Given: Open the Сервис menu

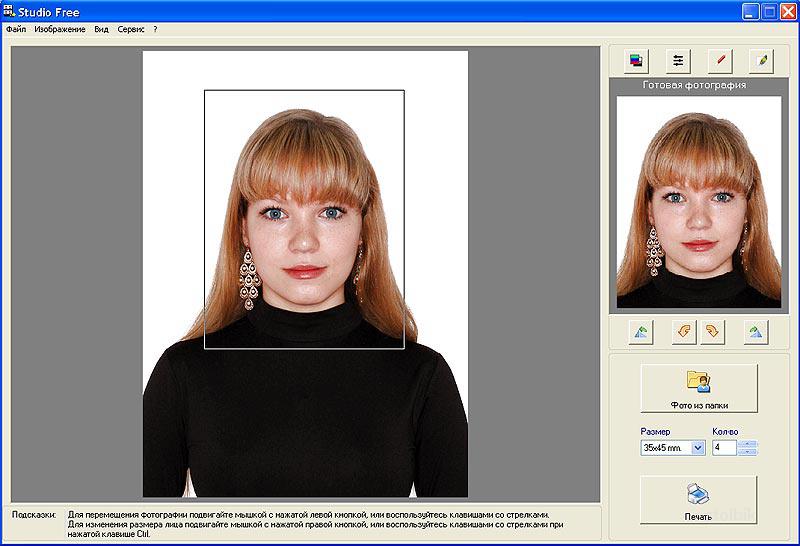Looking at the screenshot, I should click(131, 29).
